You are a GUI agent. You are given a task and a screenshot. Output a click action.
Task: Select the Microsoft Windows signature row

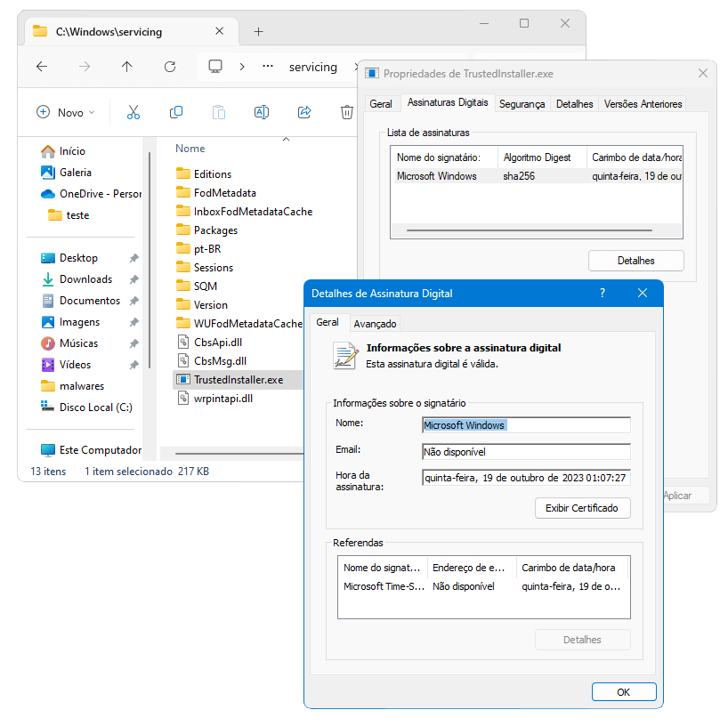(x=538, y=176)
